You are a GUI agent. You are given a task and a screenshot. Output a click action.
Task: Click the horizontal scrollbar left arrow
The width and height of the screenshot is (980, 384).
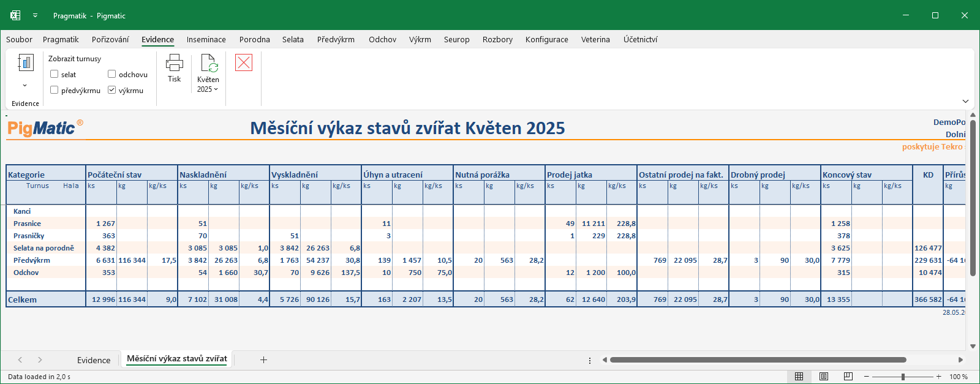(x=605, y=360)
